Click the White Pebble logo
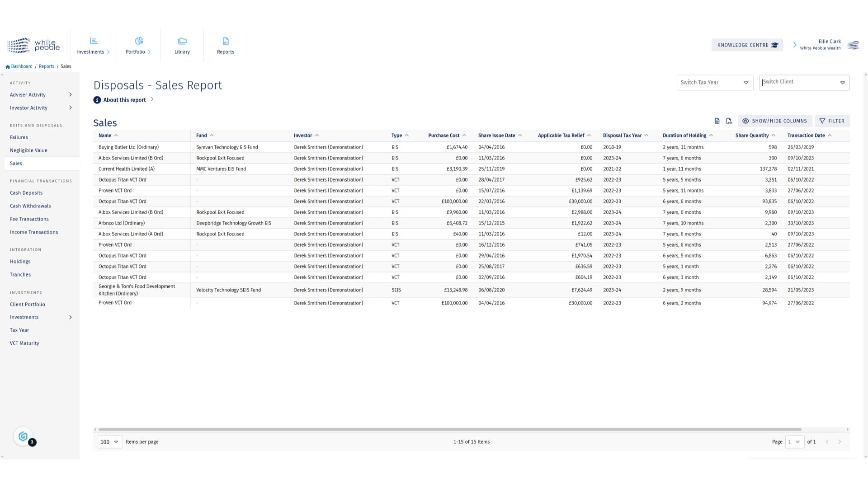This screenshot has width=868, height=488. point(33,45)
